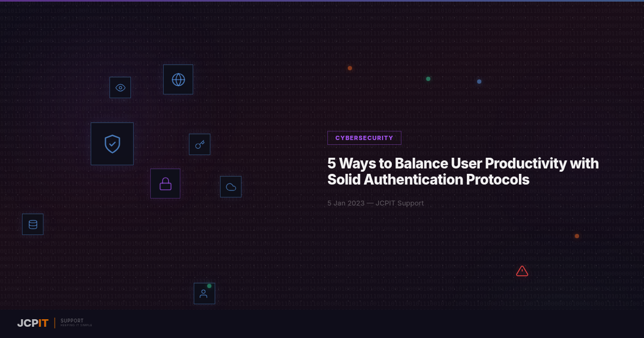Enable the shield protection indicator
The height and width of the screenshot is (338, 644).
tap(112, 143)
